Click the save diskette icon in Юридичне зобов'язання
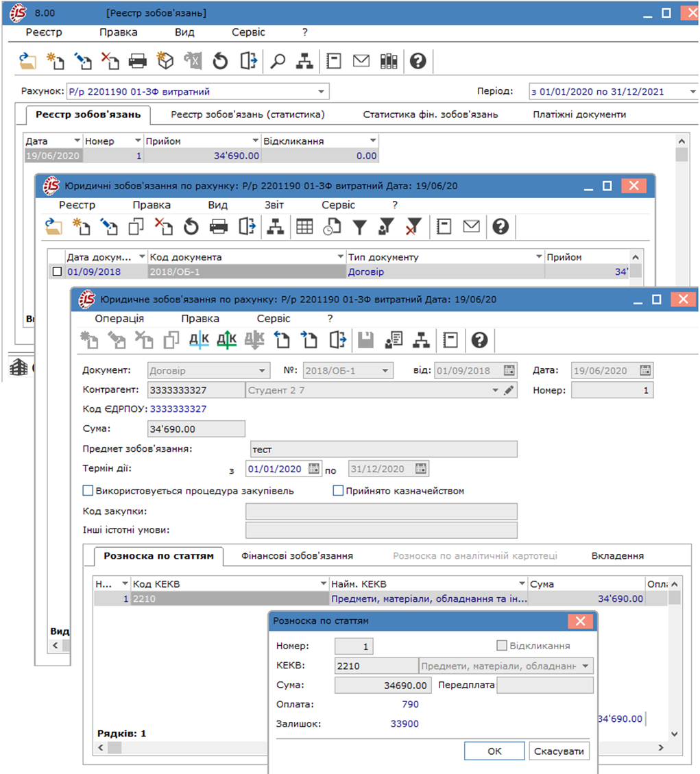The height and width of the screenshot is (774, 700). tap(365, 340)
